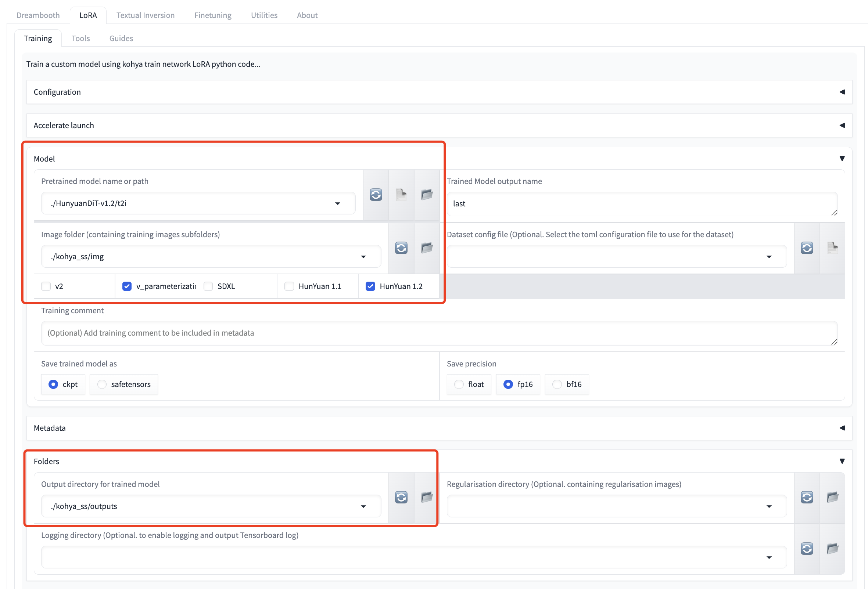The height and width of the screenshot is (589, 868).
Task: Click the Training comment text field
Action: [x=439, y=333]
